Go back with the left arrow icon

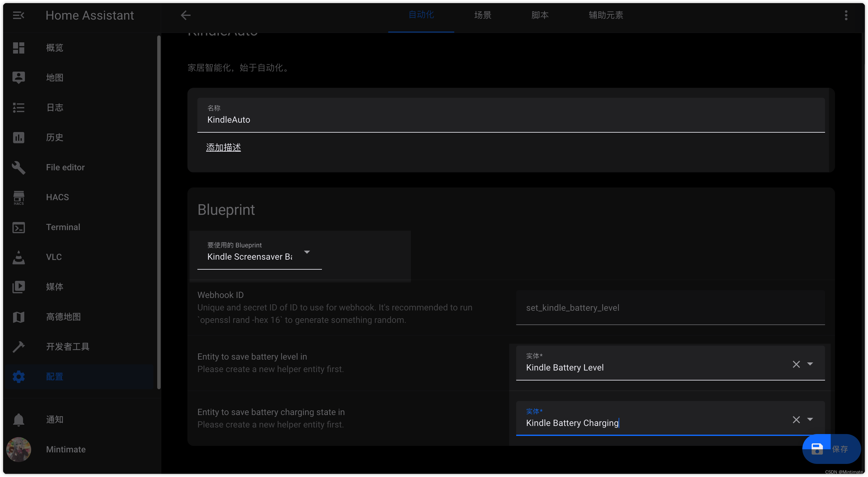click(185, 15)
